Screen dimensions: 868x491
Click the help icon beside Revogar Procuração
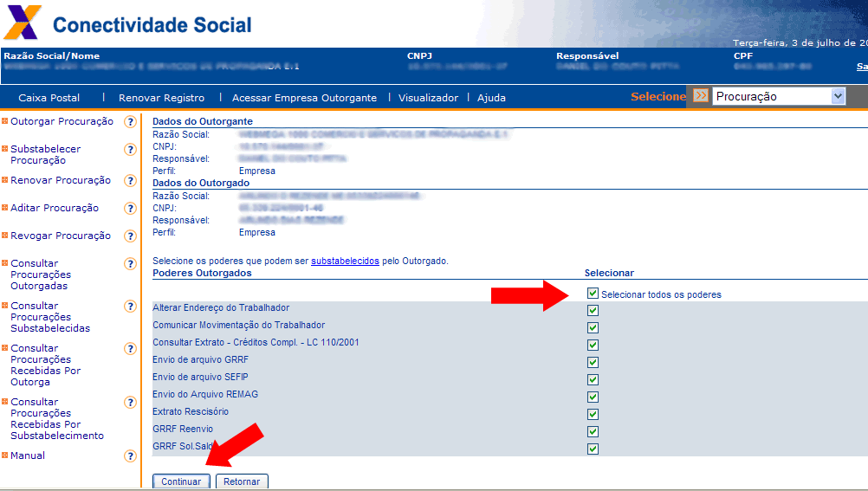130,236
